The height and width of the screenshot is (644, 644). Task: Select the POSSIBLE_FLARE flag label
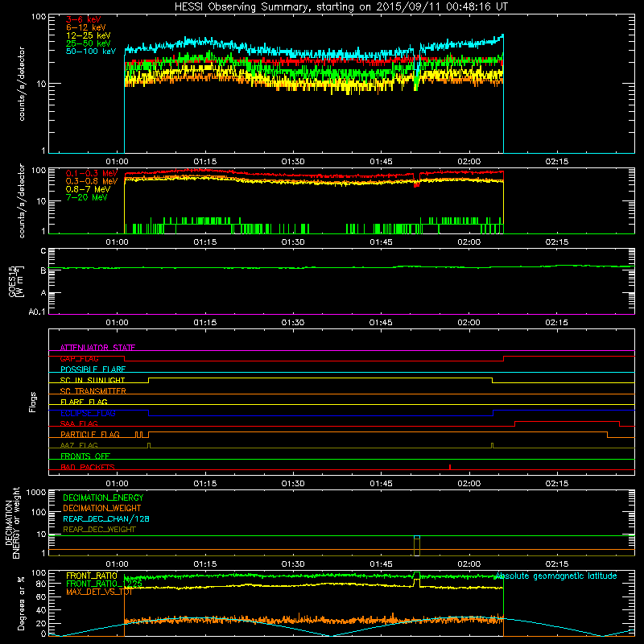click(x=93, y=369)
